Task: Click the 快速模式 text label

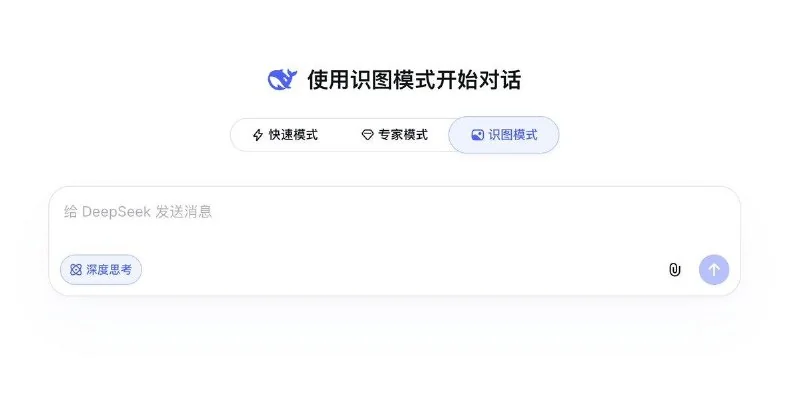Action: [x=293, y=135]
